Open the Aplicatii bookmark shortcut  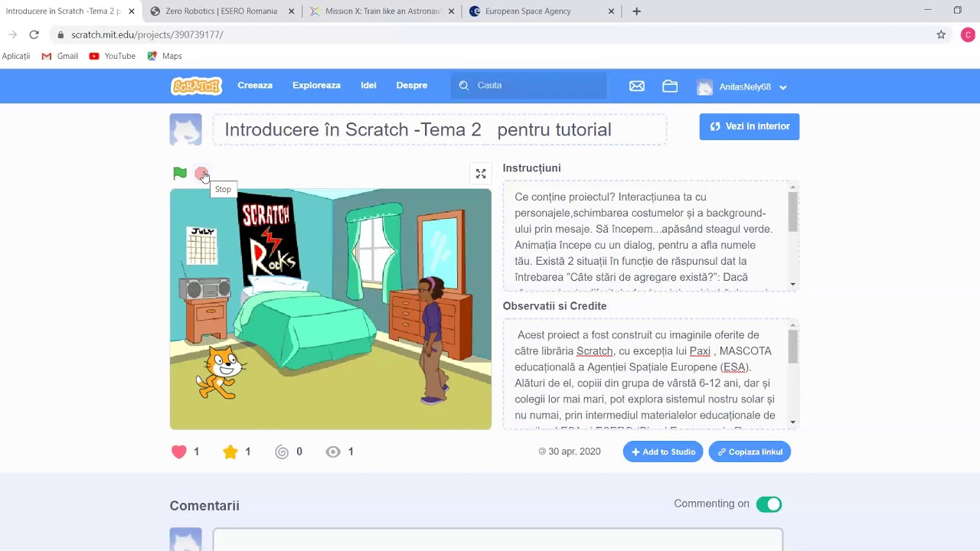[x=16, y=56]
